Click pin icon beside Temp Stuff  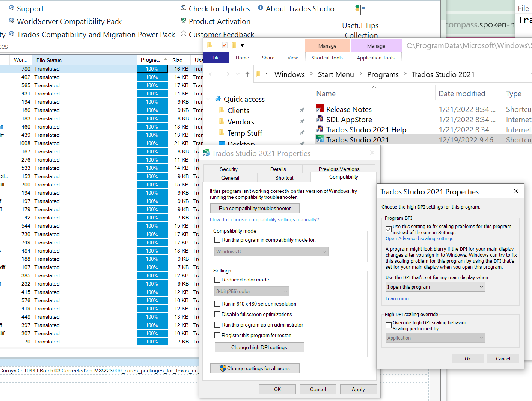[302, 133]
